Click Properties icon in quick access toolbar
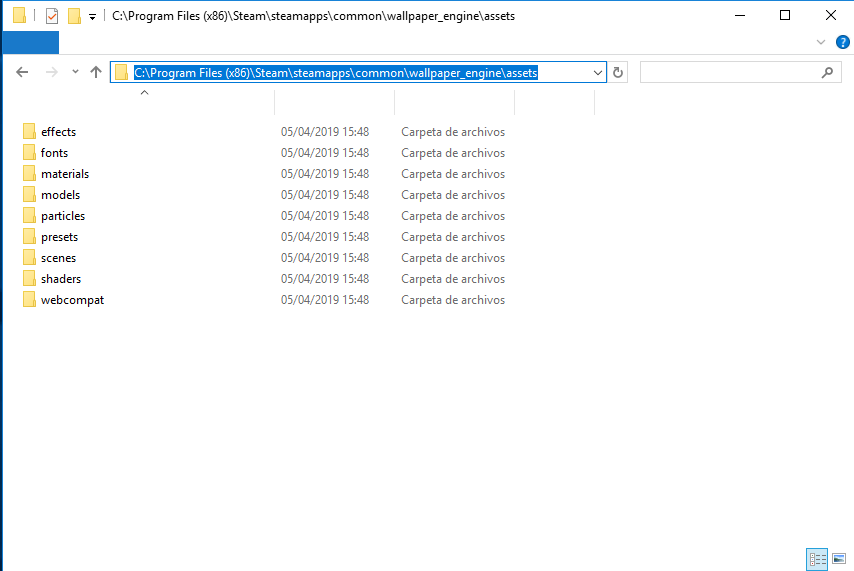 click(52, 16)
